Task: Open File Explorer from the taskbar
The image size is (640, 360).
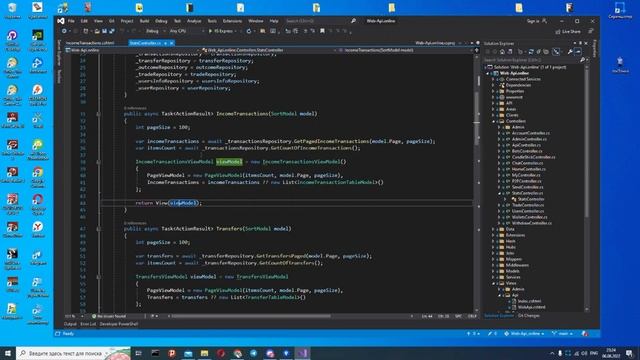Action: click(x=204, y=353)
